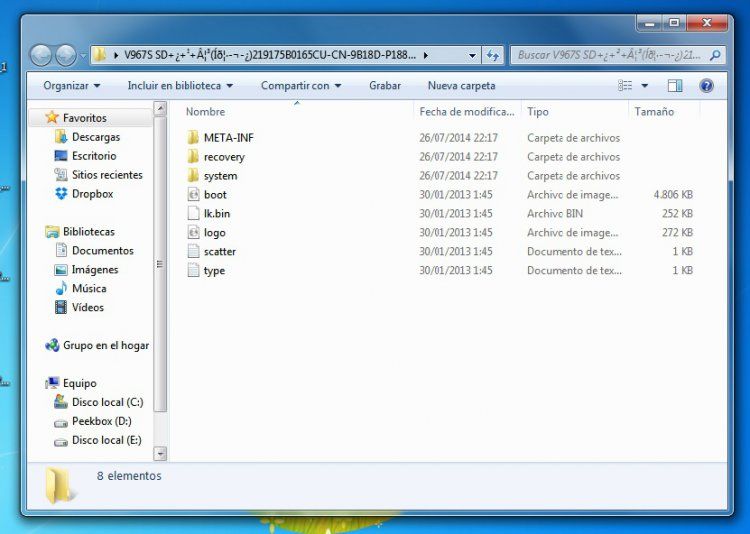Expand the view options arrow
Image resolution: width=750 pixels, height=534 pixels.
[x=644, y=86]
